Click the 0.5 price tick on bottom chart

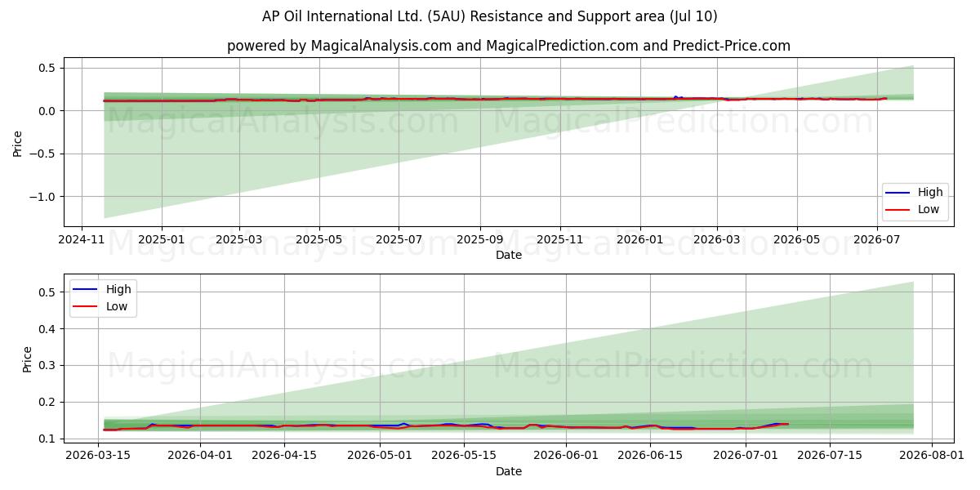point(49,292)
